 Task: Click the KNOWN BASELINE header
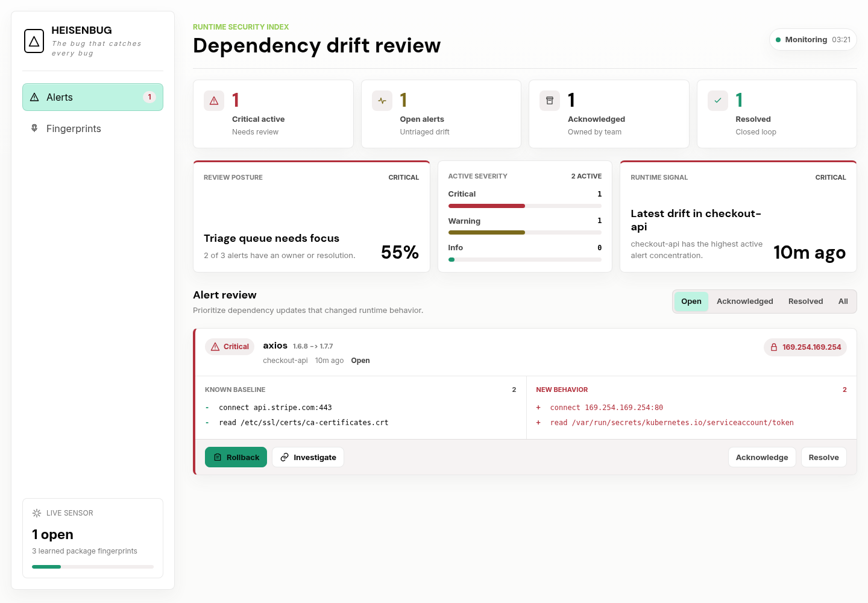click(x=235, y=390)
